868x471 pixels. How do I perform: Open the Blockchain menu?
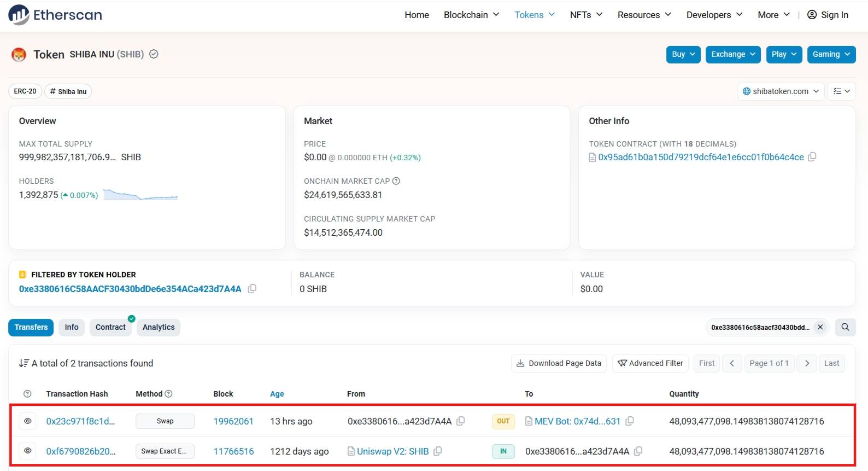coord(471,15)
